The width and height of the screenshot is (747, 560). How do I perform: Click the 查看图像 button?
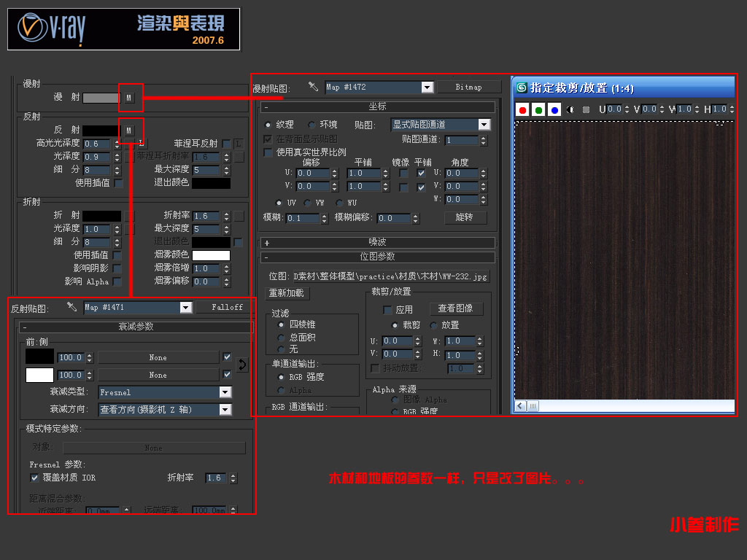click(x=455, y=308)
